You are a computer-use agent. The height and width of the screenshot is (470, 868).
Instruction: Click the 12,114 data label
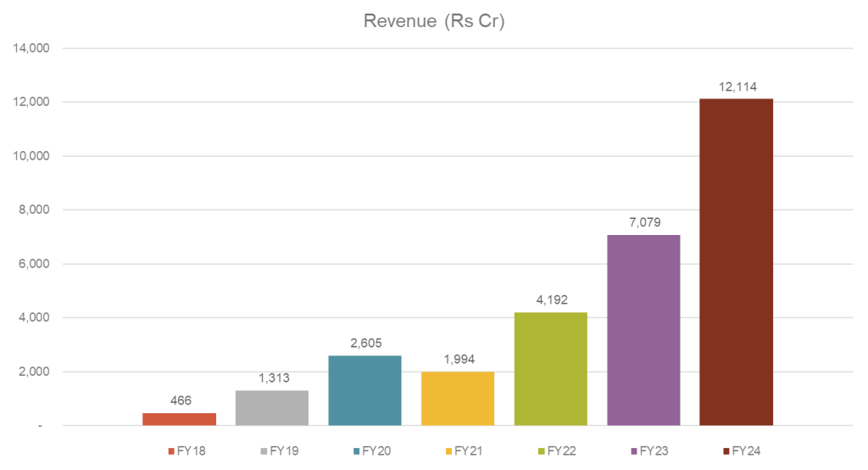[x=736, y=87]
